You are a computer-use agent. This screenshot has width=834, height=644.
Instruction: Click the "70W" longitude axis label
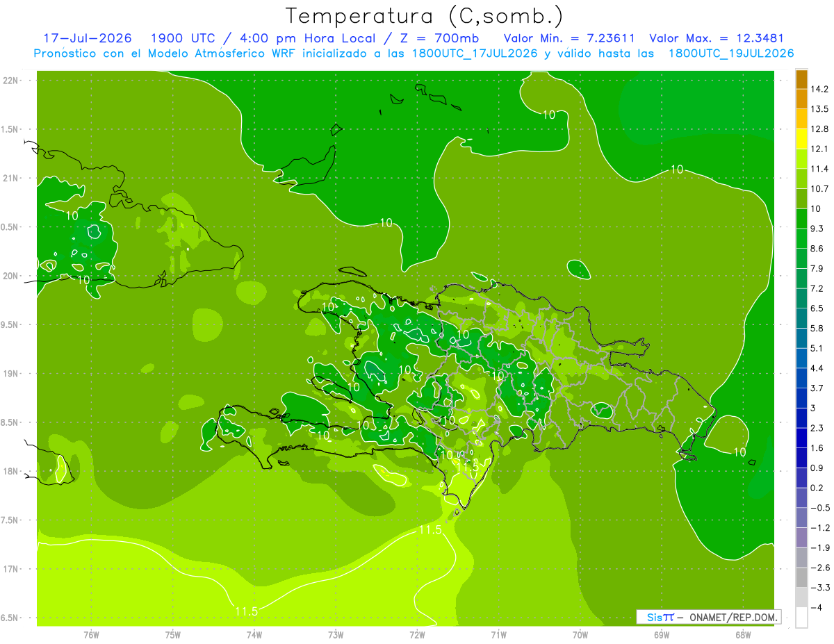coord(580,635)
